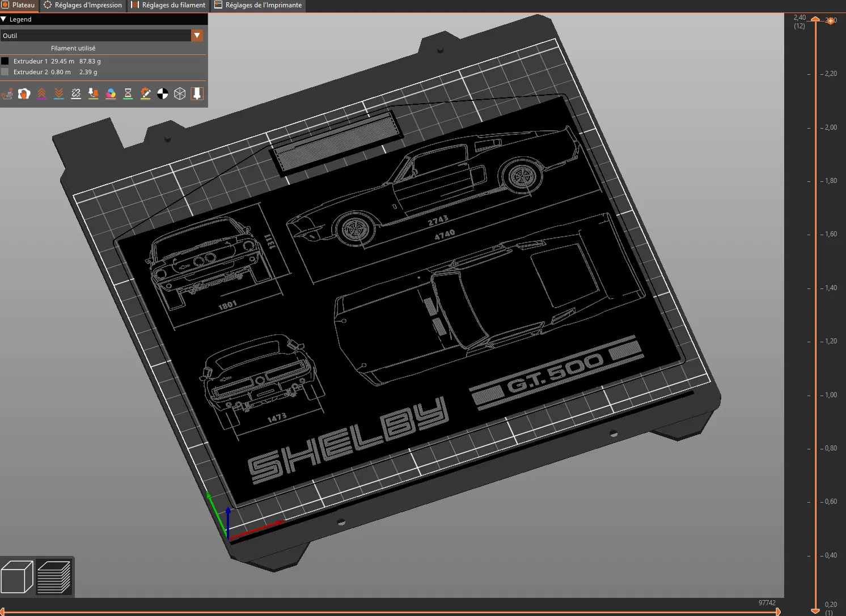Toggle the custom G-code gear icon
The width and height of the screenshot is (846, 616).
[145, 94]
